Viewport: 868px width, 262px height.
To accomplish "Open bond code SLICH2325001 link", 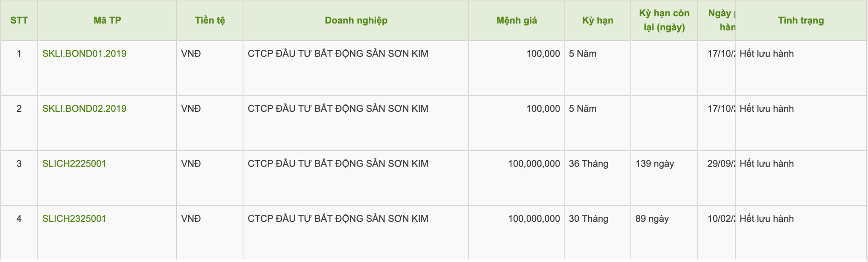I will pyautogui.click(x=74, y=219).
